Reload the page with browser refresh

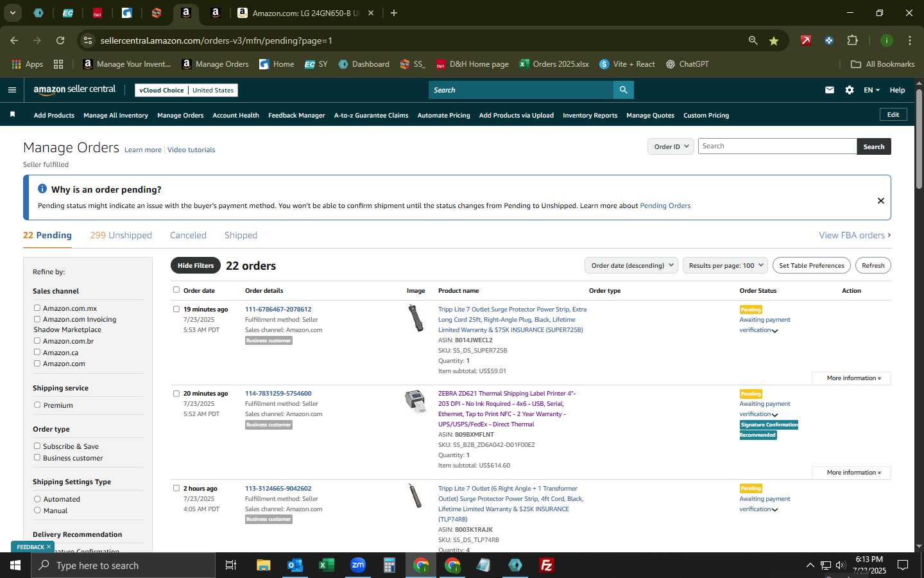coord(60,40)
